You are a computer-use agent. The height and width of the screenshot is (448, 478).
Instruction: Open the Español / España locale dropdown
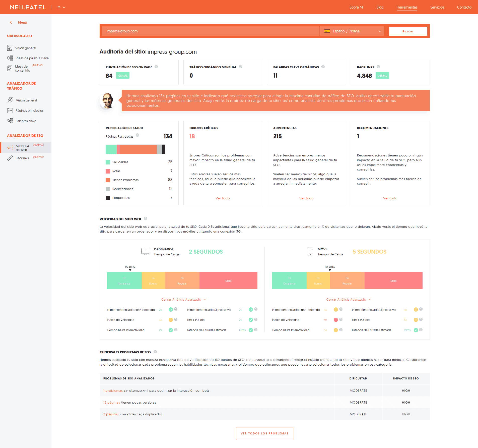click(352, 31)
